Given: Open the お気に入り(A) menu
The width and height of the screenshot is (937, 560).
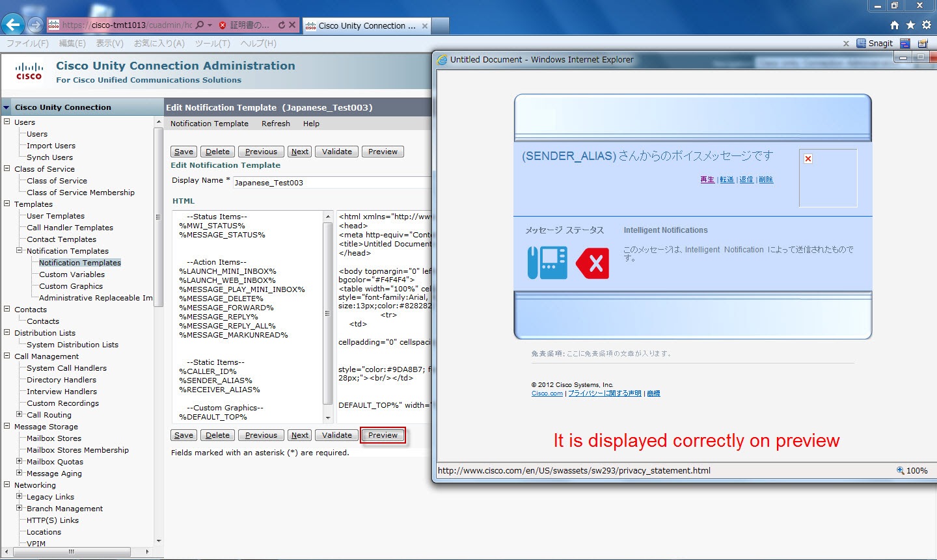Looking at the screenshot, I should pyautogui.click(x=159, y=44).
